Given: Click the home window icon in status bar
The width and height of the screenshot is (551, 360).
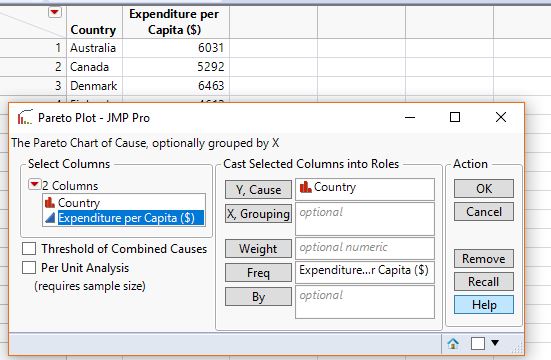Looking at the screenshot, I should pos(453,343).
